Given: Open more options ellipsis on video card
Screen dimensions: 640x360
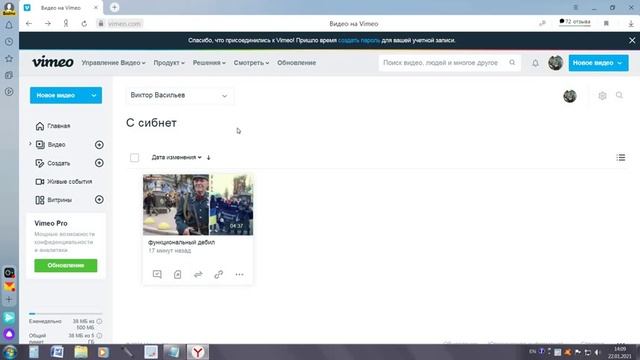Looking at the screenshot, I should (x=239, y=274).
